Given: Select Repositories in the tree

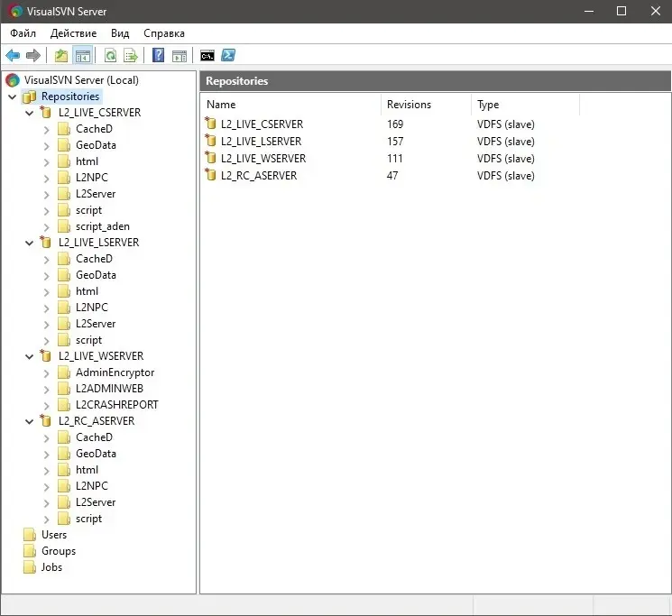Looking at the screenshot, I should click(70, 97).
